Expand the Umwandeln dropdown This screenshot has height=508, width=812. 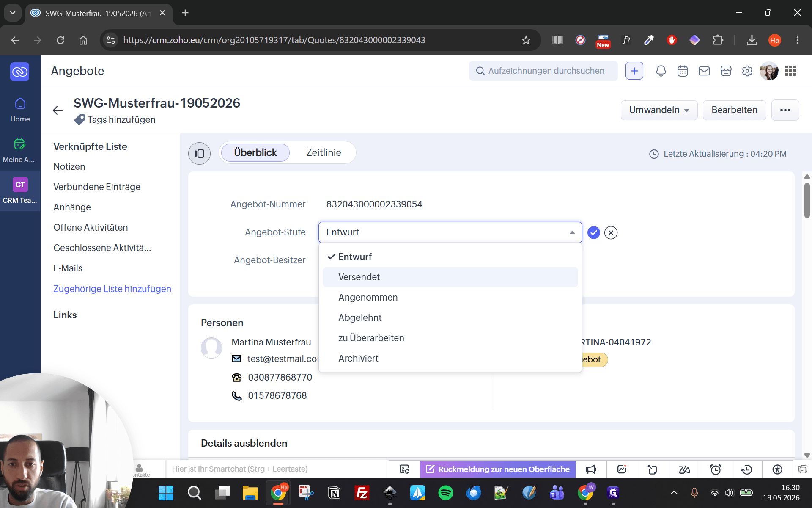point(659,110)
